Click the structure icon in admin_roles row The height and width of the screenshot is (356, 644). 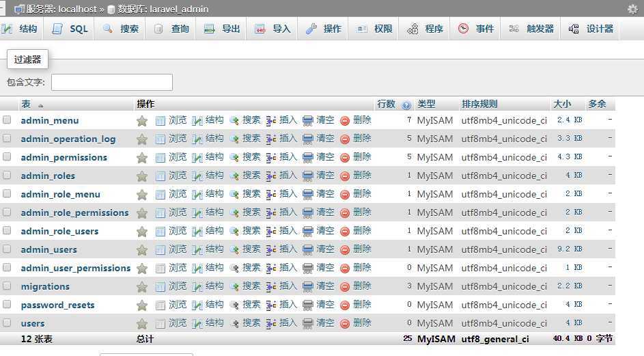tap(197, 176)
